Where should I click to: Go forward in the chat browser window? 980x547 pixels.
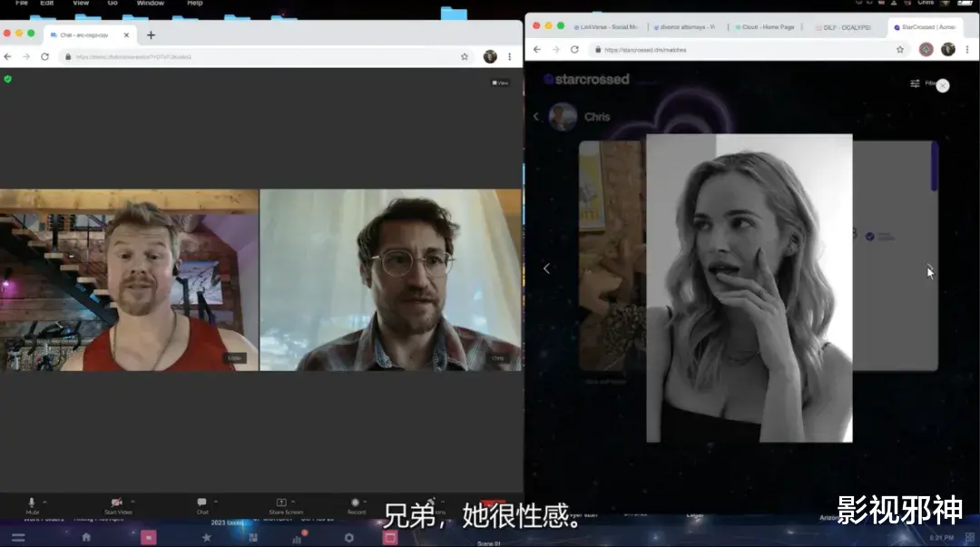coord(26,57)
